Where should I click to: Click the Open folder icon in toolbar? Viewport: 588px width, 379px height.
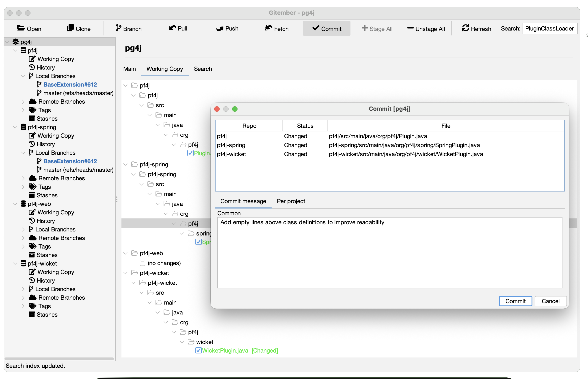pos(21,28)
